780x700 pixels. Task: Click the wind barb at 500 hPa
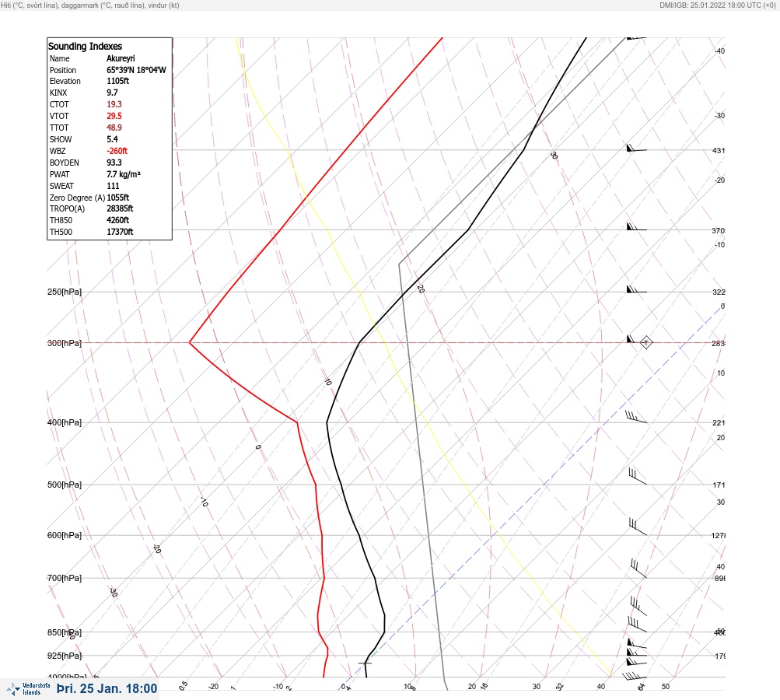click(637, 476)
